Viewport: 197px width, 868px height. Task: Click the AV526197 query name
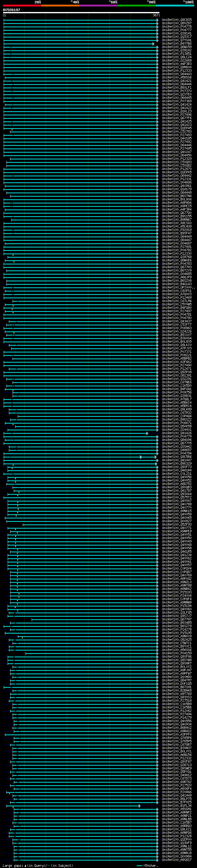click(x=11, y=10)
